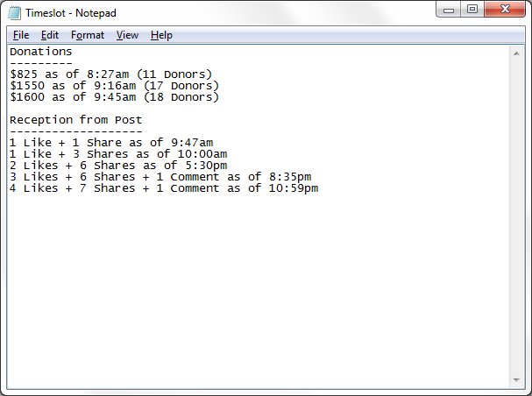This screenshot has width=532, height=396.
Task: Click line '2 Likes + 6 Shares as of 5:30pm'
Action: point(118,166)
